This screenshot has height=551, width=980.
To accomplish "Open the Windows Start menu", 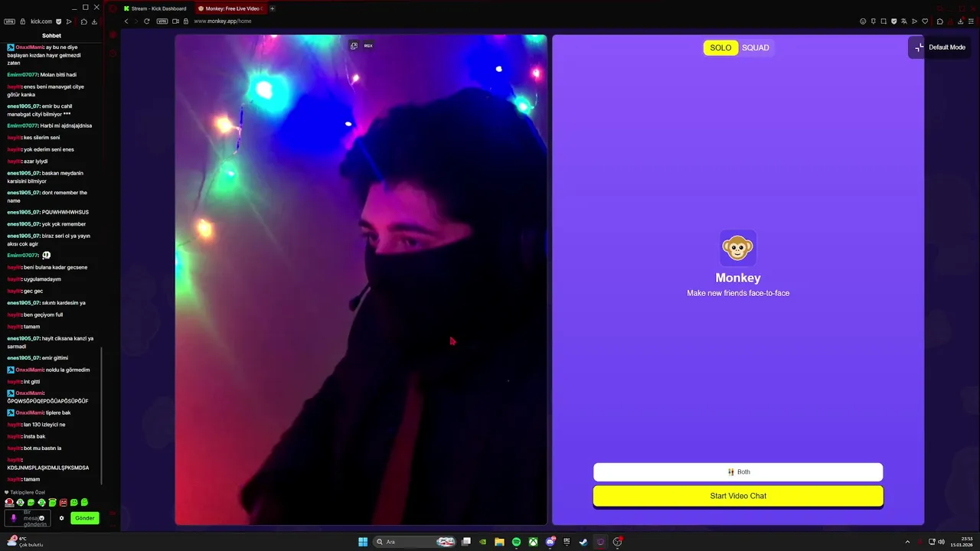I will click(x=363, y=542).
